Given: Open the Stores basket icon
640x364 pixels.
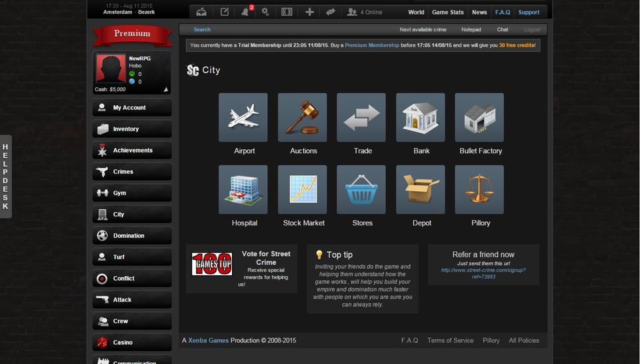Looking at the screenshot, I should (x=361, y=190).
